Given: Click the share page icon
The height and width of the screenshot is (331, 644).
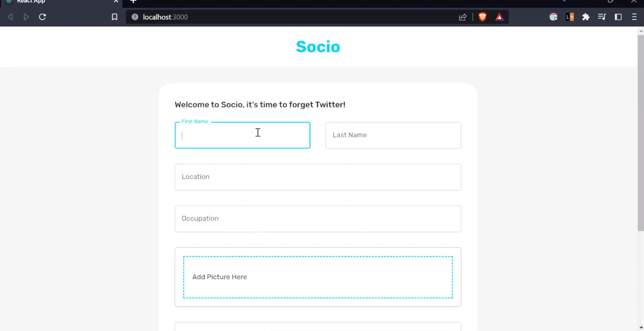Looking at the screenshot, I should [x=462, y=17].
